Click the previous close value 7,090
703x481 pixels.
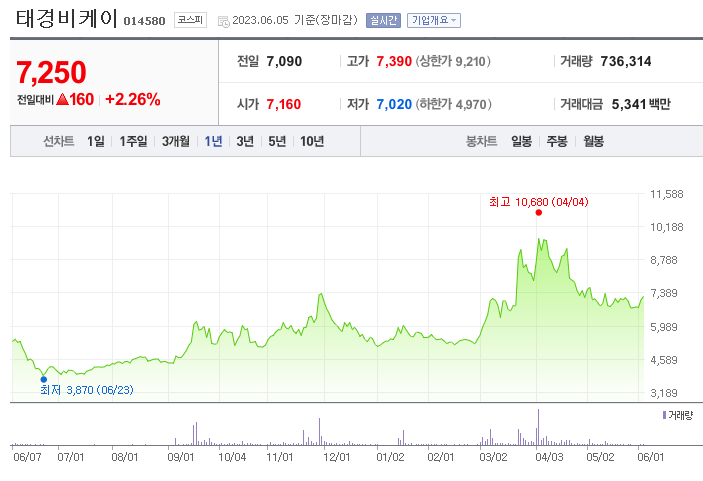[284, 61]
